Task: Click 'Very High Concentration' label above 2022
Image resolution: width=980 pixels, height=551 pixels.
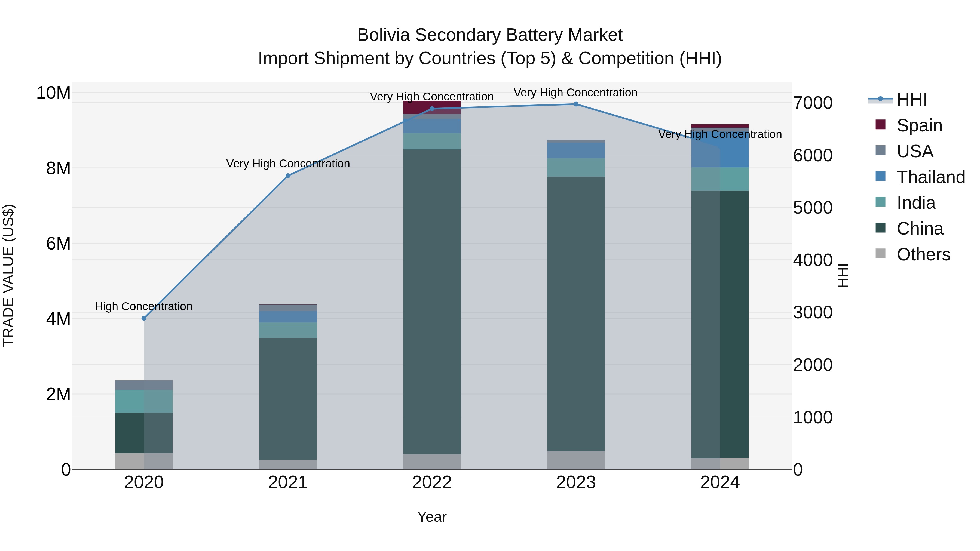Action: coord(432,97)
